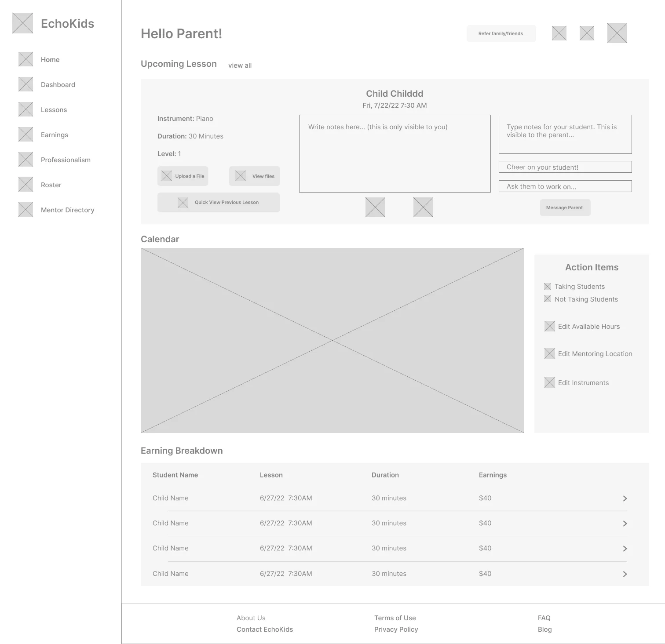
Task: Click into the private Write notes here field
Action: tap(395, 153)
